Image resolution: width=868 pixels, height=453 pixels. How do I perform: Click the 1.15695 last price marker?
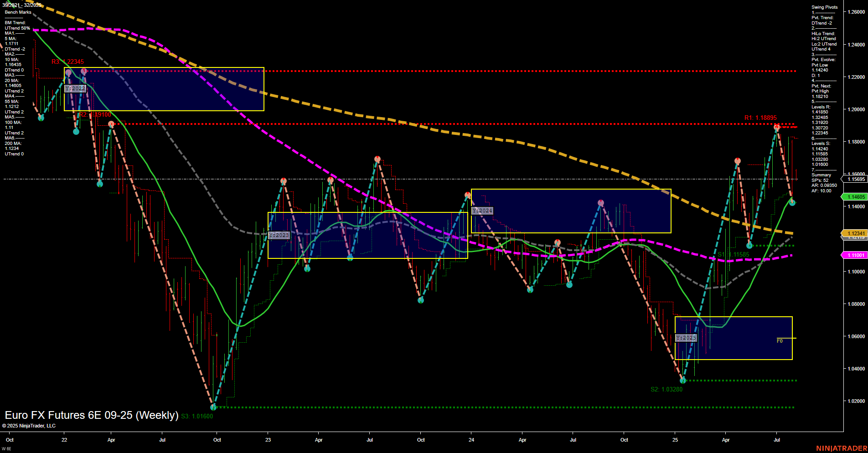tap(856, 179)
